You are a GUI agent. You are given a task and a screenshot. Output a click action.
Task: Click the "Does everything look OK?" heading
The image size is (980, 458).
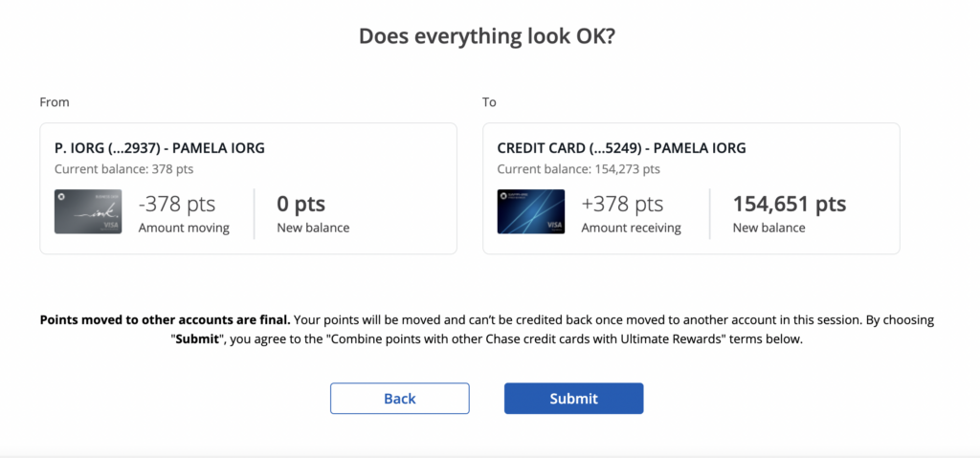[x=489, y=36]
